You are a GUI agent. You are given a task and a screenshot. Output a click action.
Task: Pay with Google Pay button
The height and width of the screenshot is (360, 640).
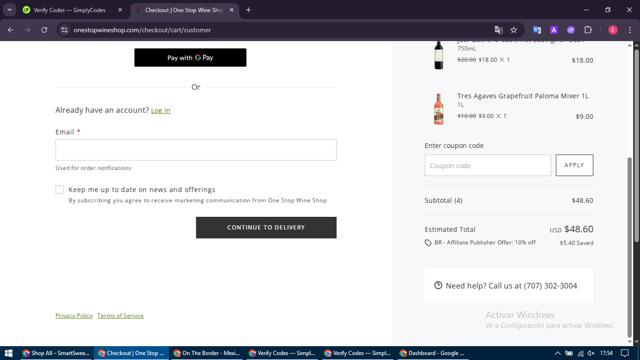190,58
